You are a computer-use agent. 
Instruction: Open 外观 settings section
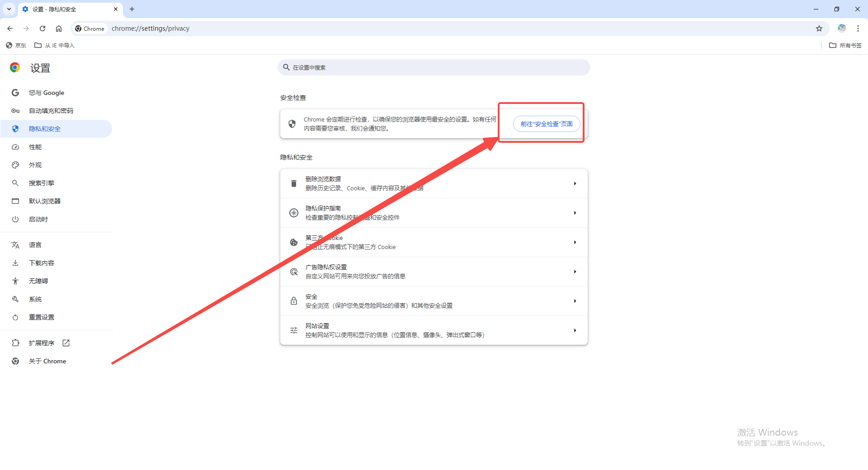point(56,165)
